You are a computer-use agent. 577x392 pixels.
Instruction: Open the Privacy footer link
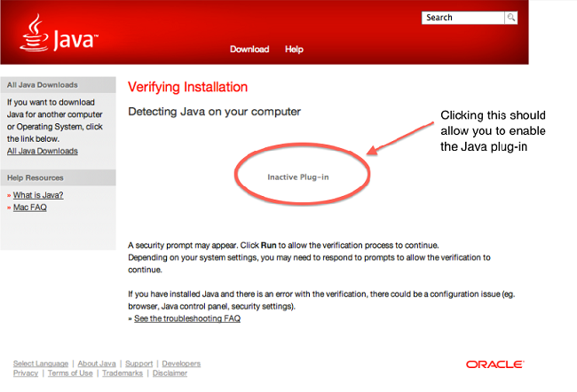click(x=26, y=373)
